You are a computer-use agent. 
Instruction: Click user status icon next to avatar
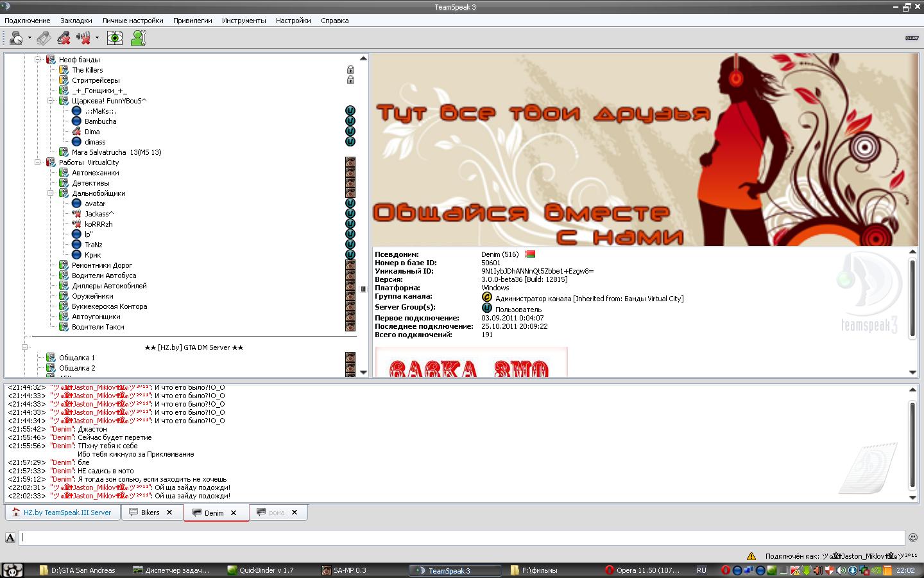(76, 204)
